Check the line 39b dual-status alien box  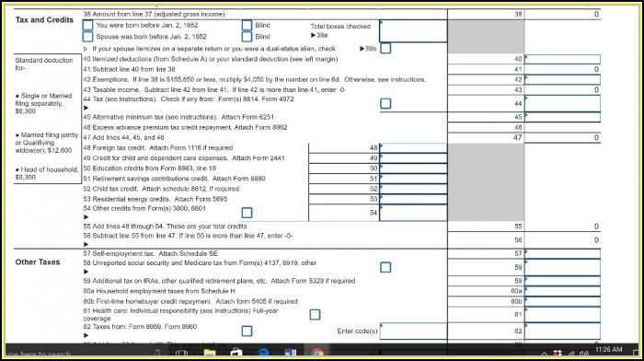385,49
